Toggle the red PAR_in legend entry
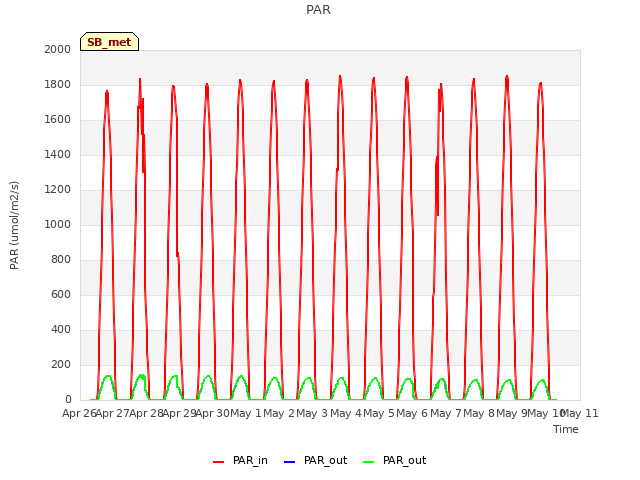The image size is (640, 480). [x=240, y=460]
